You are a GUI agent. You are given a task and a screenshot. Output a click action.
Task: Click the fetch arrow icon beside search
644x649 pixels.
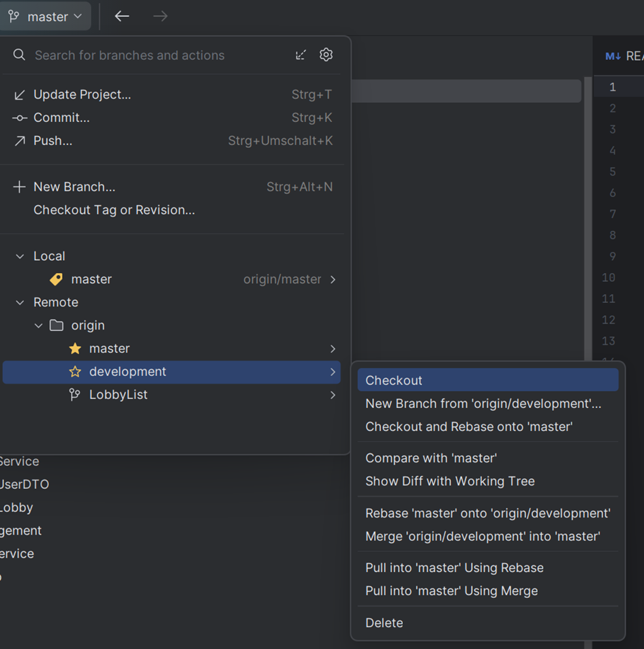click(301, 55)
